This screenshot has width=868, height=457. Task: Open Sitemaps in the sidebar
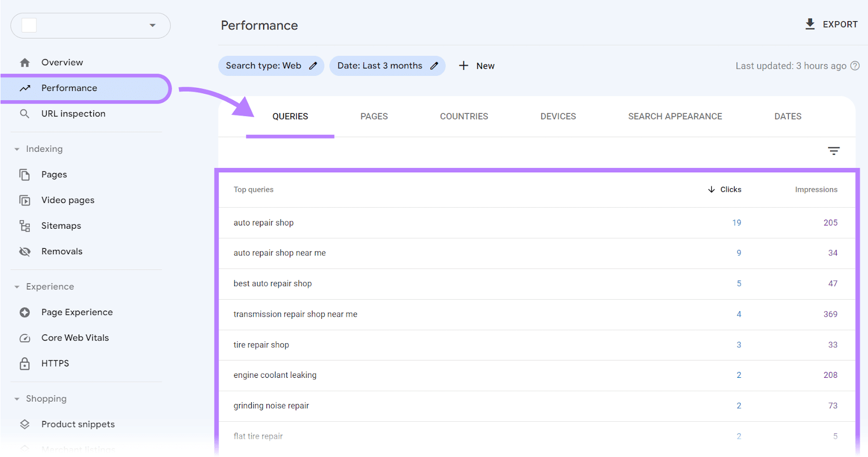[x=61, y=226]
